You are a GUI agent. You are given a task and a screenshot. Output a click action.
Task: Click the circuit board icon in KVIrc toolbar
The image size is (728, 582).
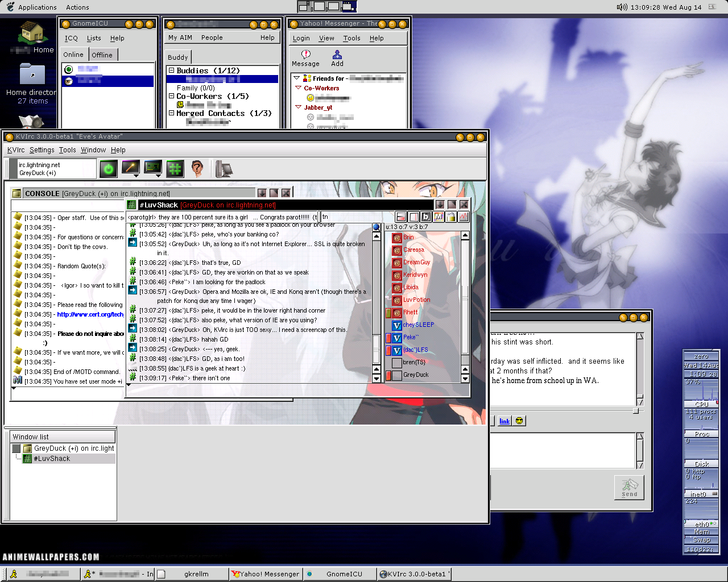153,167
